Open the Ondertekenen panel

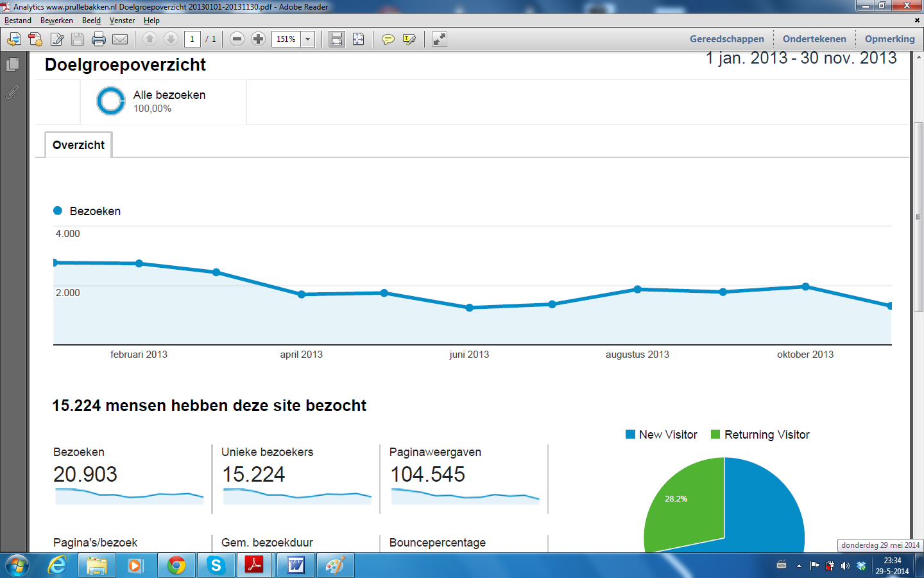coord(814,39)
